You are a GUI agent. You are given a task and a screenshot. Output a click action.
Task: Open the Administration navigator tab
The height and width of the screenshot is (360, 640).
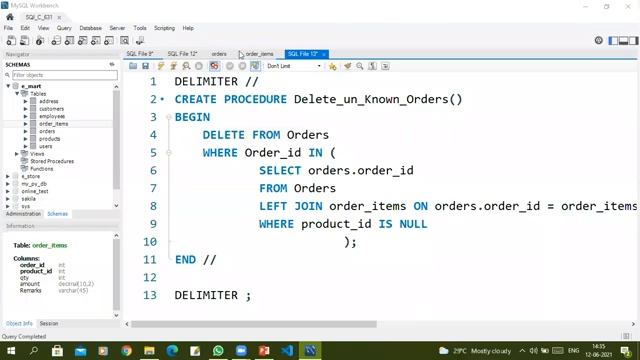23,214
